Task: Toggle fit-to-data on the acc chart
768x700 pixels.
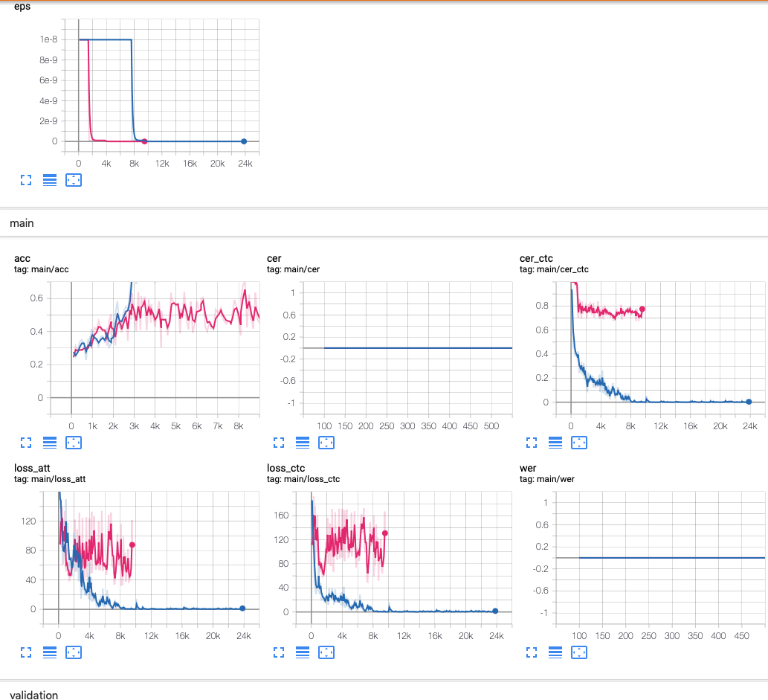Action: [74, 443]
